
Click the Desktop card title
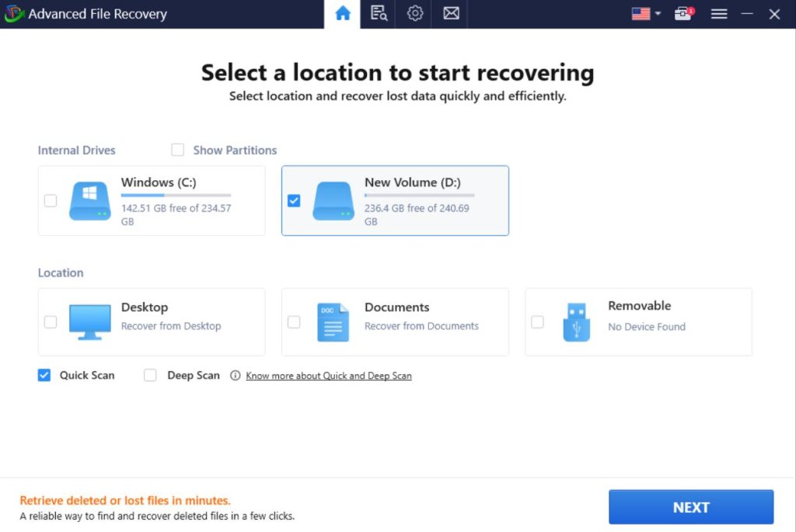tap(145, 308)
